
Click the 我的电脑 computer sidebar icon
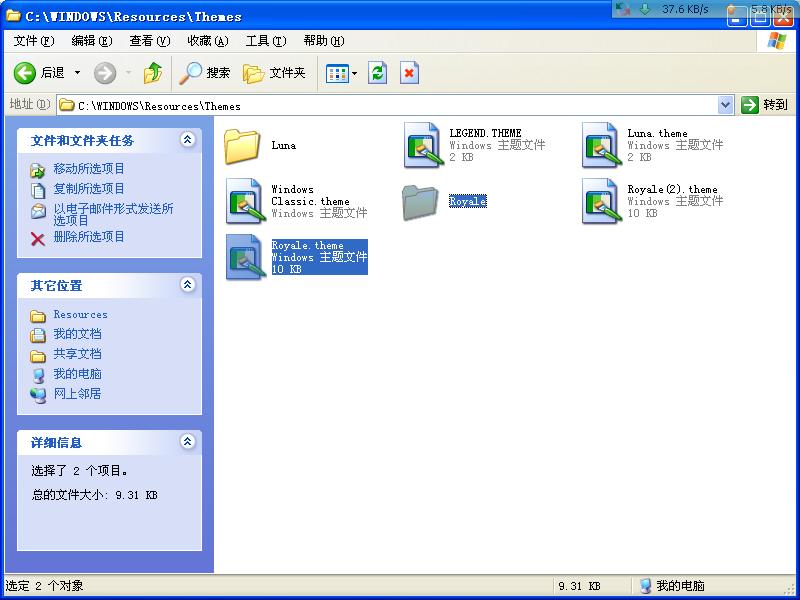click(x=38, y=376)
